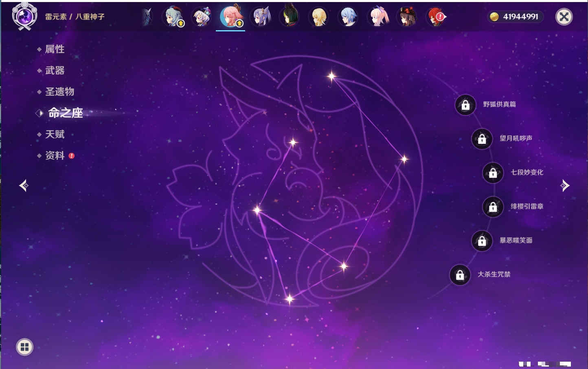588x369 pixels.
Task: Select Qiqi's avatar with purple hat
Action: coord(202,17)
